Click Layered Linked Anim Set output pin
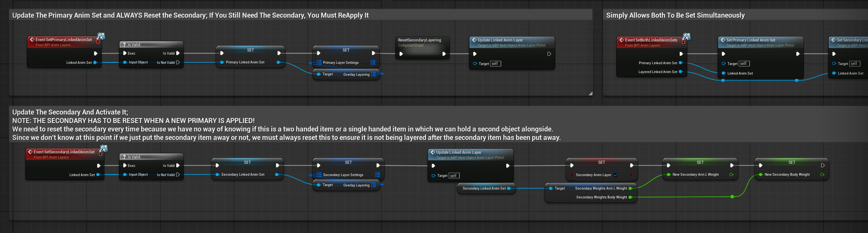The image size is (868, 233). (681, 72)
